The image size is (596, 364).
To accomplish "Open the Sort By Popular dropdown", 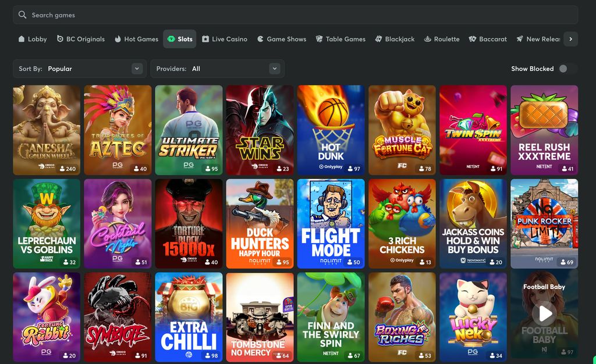I will tap(80, 69).
